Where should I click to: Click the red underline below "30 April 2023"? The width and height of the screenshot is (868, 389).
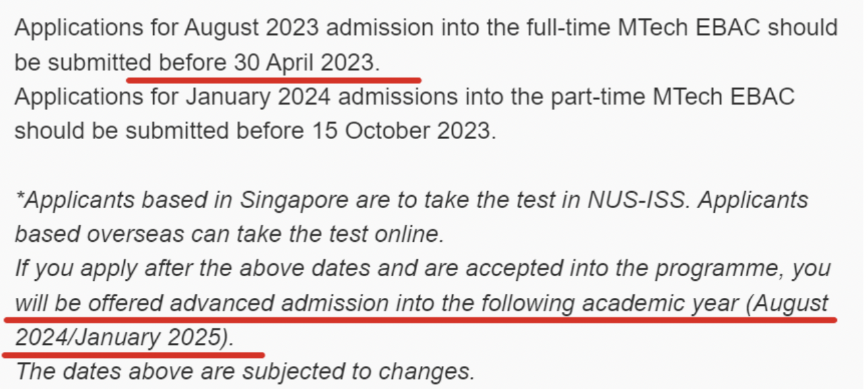coord(273,79)
